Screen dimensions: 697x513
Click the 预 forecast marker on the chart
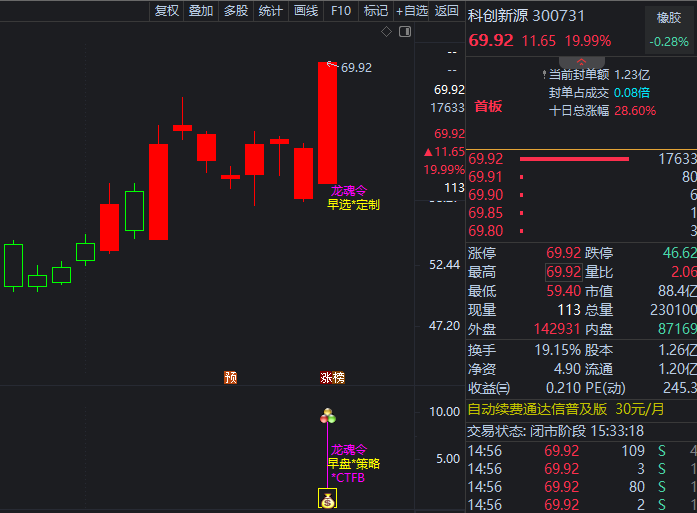click(231, 377)
